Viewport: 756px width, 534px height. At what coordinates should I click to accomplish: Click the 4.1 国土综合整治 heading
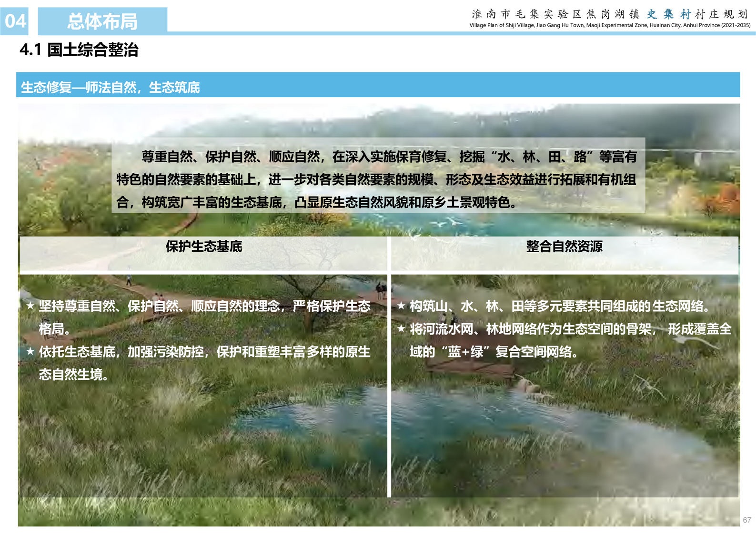79,50
